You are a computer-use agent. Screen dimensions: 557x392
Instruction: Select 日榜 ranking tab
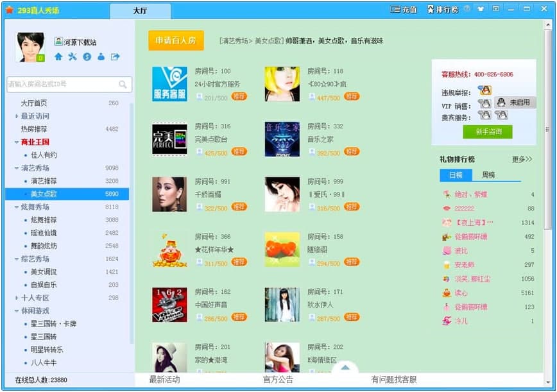pos(456,175)
